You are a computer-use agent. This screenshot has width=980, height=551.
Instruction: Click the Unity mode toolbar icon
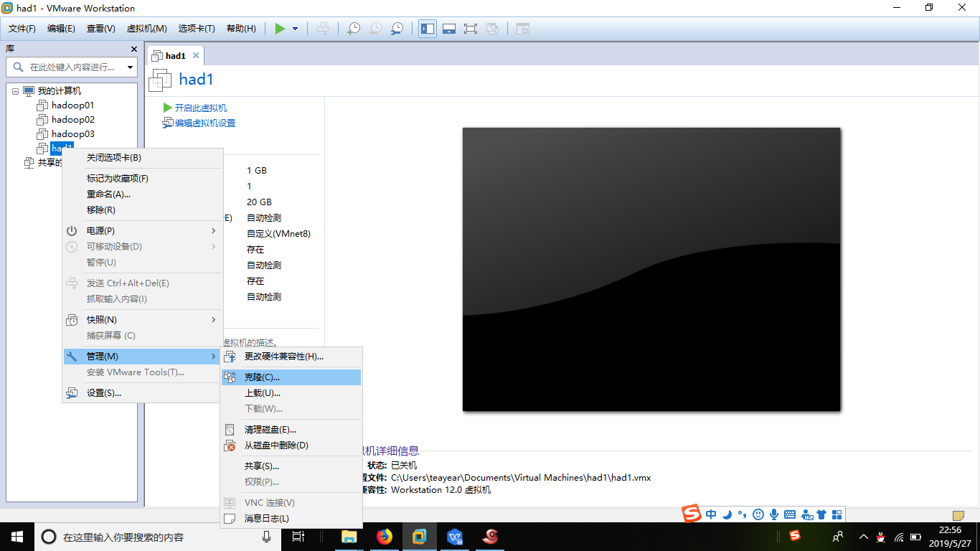(492, 29)
